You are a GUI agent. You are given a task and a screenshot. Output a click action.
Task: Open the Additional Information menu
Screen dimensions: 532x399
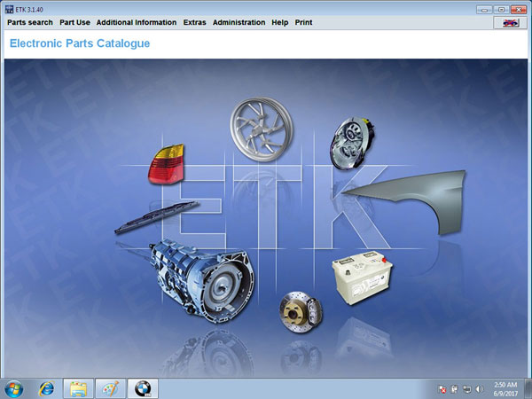tap(137, 22)
